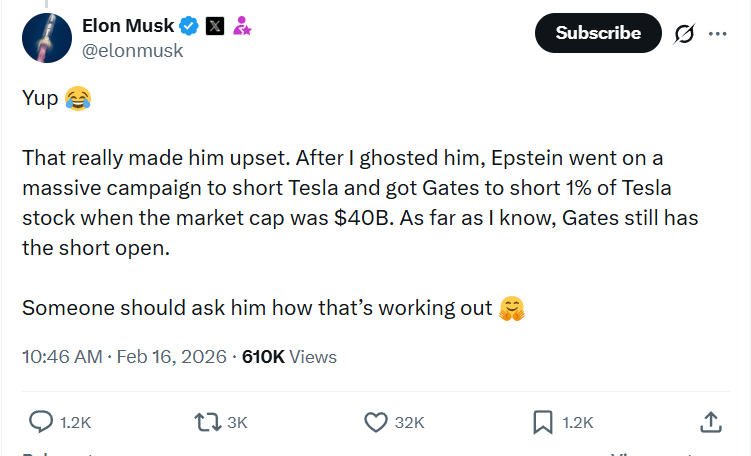Open the rocket profile avatar

click(x=43, y=40)
